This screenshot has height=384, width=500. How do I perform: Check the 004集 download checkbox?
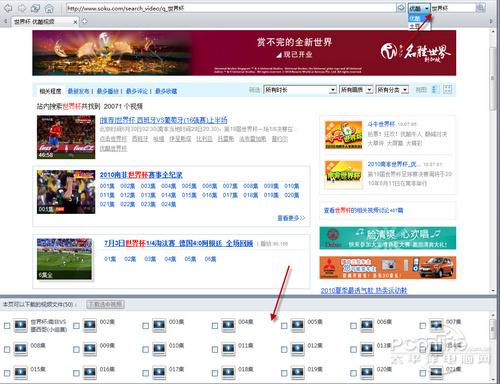pyautogui.click(x=215, y=326)
